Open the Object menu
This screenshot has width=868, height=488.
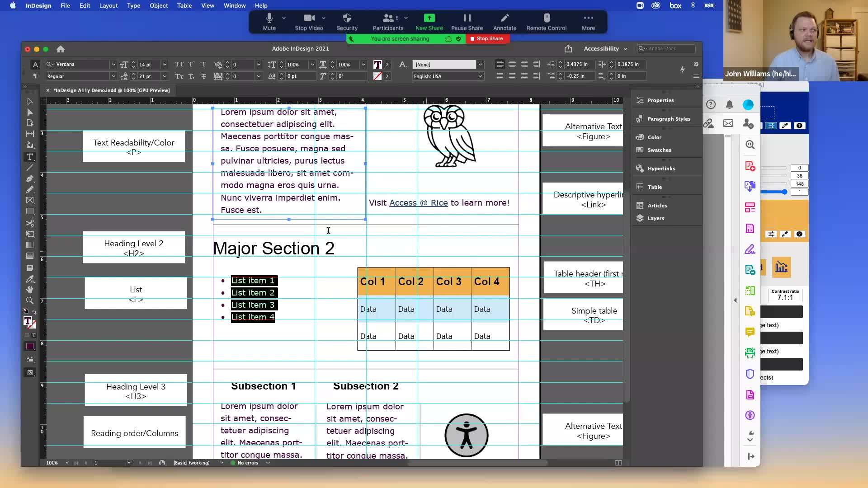(159, 5)
